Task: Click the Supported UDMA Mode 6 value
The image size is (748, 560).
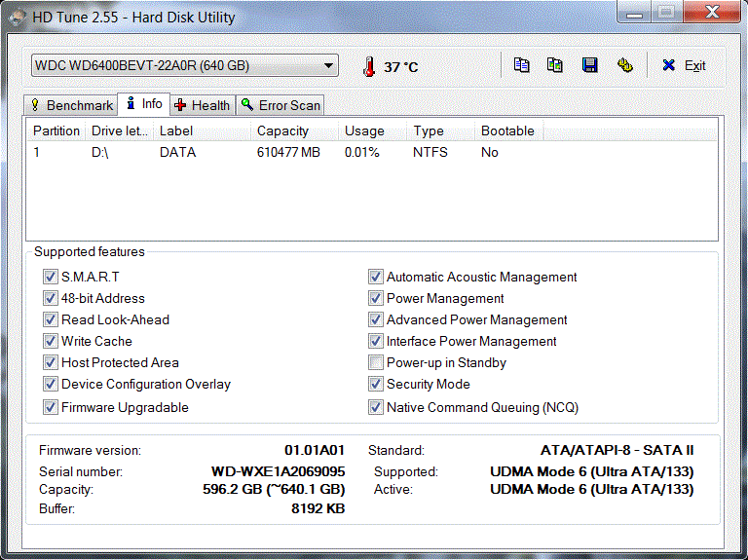Action: (x=591, y=471)
